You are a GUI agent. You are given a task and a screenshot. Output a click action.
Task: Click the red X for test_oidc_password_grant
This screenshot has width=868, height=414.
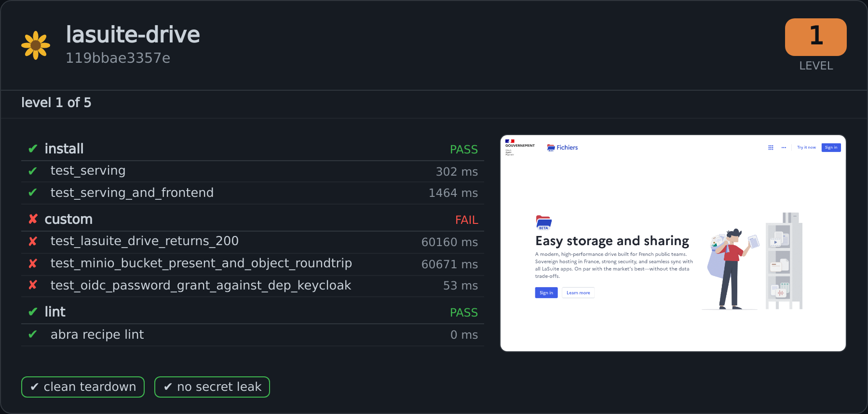click(33, 285)
